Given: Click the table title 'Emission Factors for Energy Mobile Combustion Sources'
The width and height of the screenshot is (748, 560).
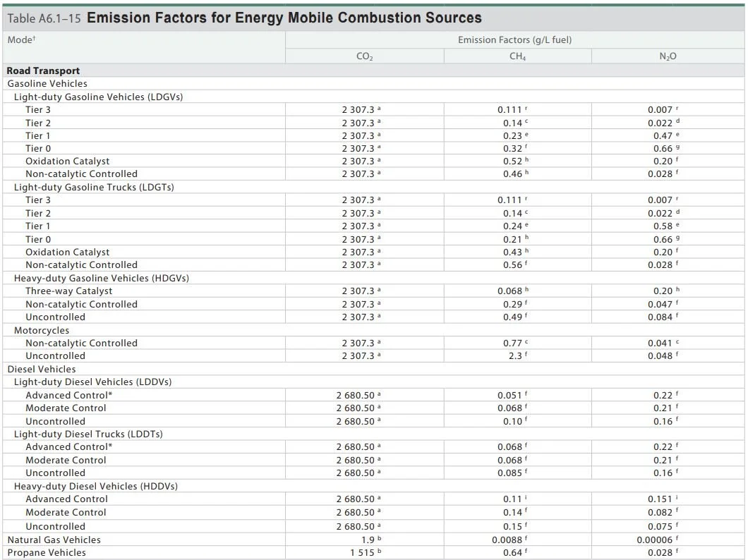Looking at the screenshot, I should pyautogui.click(x=284, y=18).
